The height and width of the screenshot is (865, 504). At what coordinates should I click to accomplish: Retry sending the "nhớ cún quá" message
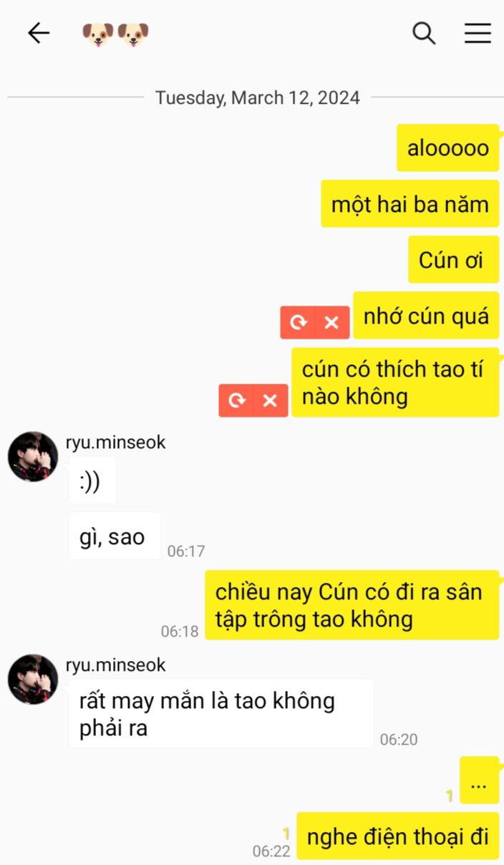(x=298, y=322)
